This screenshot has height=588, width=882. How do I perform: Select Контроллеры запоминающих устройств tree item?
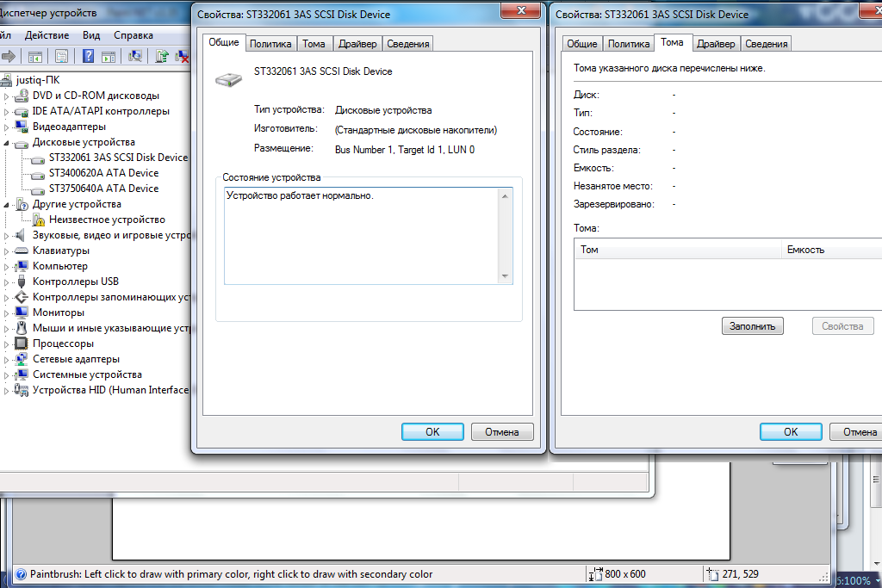click(111, 297)
